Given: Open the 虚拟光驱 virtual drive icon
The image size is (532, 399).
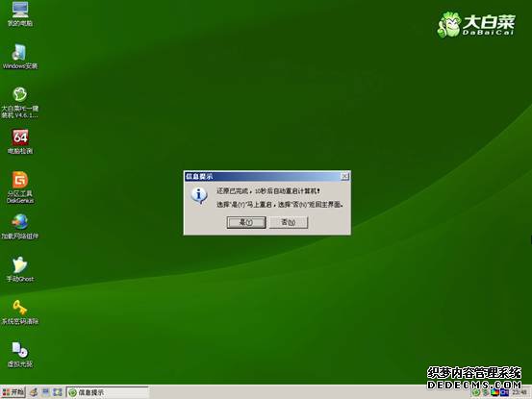Looking at the screenshot, I should click(20, 355).
